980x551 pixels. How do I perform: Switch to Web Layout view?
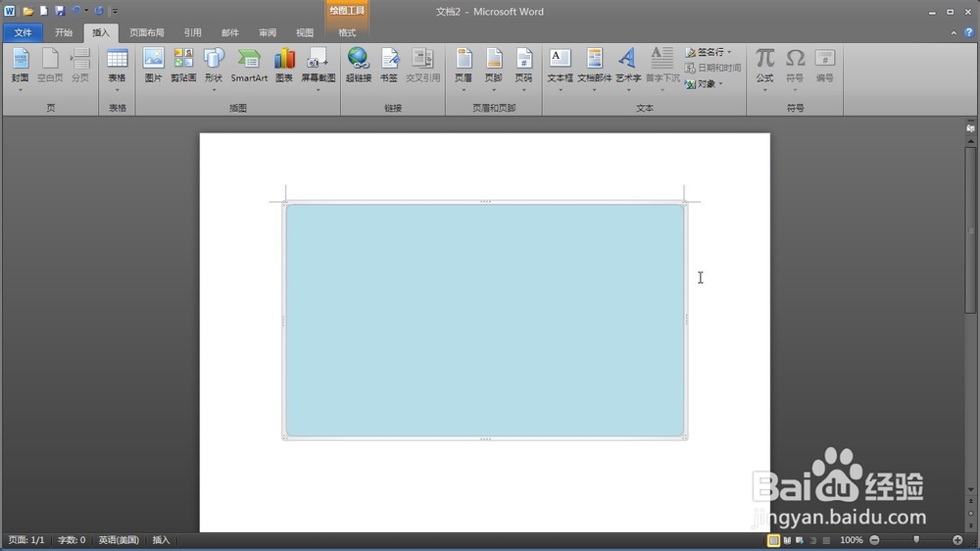tap(800, 540)
